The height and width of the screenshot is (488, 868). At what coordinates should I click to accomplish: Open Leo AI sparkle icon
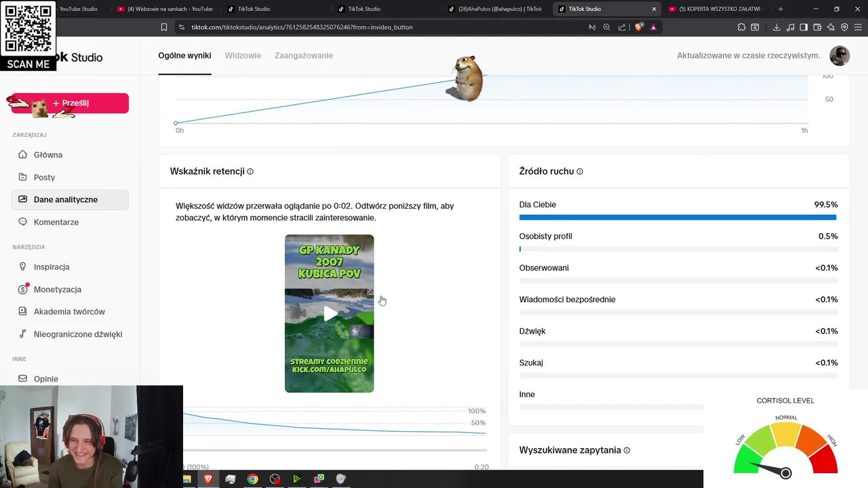[x=831, y=27]
